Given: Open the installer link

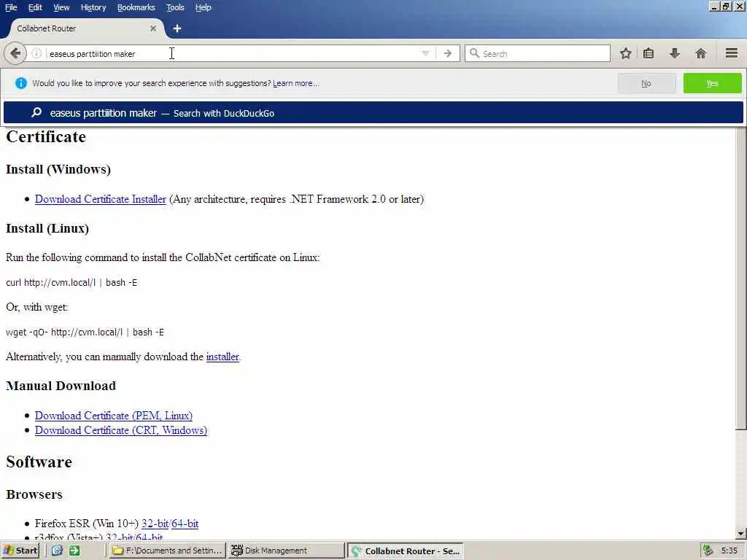Looking at the screenshot, I should 222,357.
